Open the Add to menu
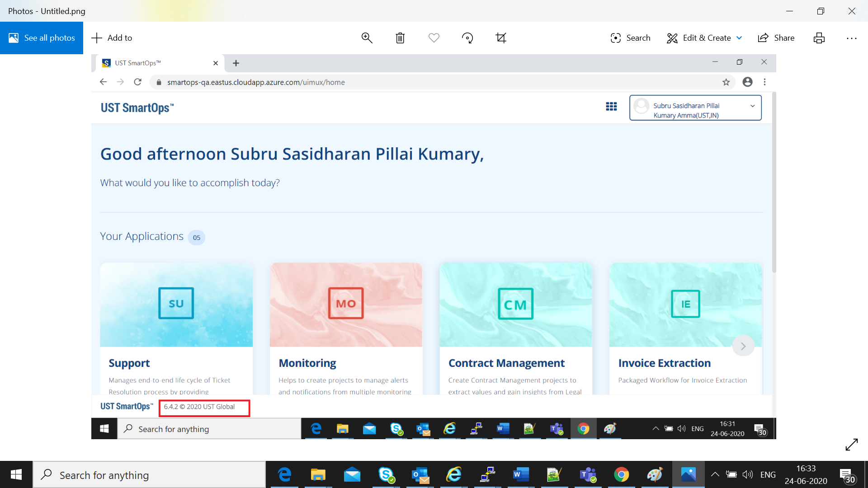Screen dimensions: 868x488 (112, 38)
